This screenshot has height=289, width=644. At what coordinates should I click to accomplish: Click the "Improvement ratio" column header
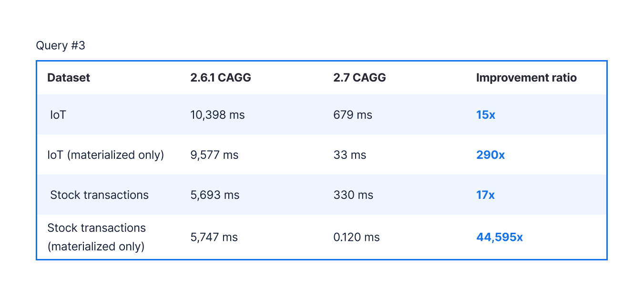tap(526, 78)
